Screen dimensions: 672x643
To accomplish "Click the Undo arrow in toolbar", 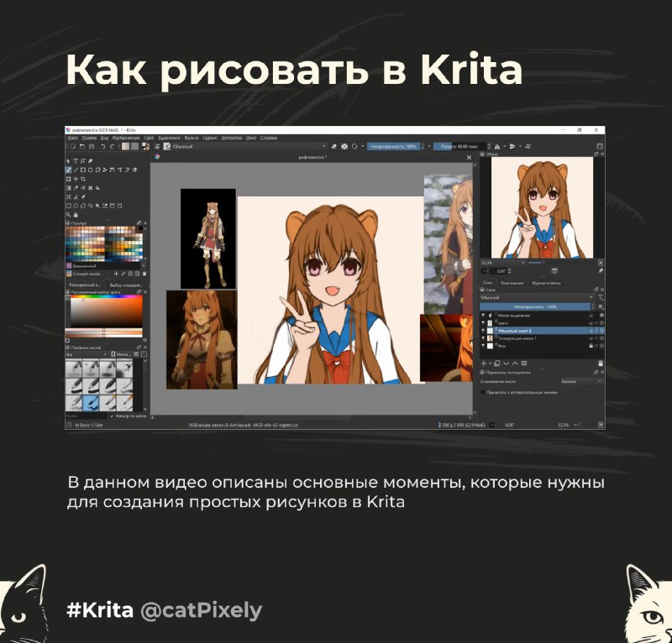I will click(x=102, y=147).
